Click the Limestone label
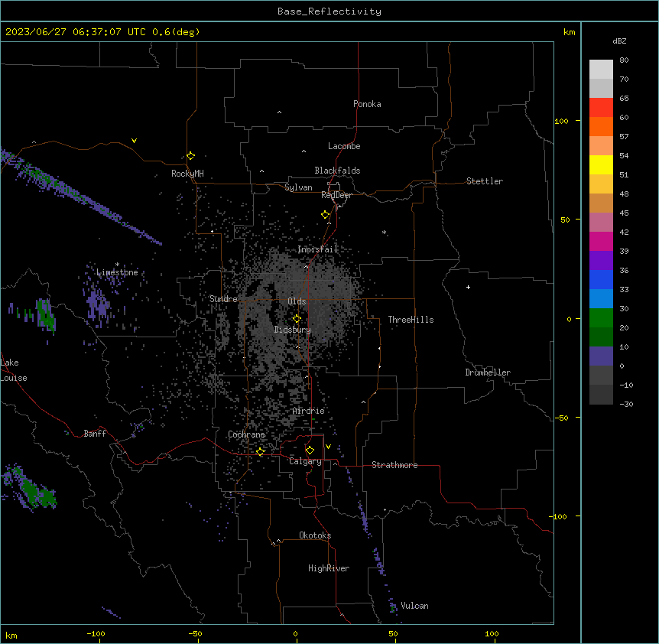 pos(117,272)
